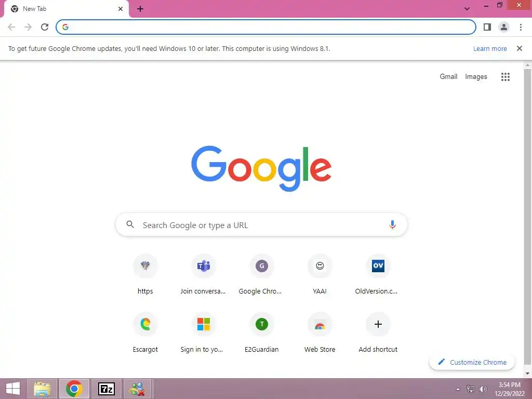Screen dimensions: 532x399
Task: Click the scrollbar down arrow
Action: [x=527, y=373]
